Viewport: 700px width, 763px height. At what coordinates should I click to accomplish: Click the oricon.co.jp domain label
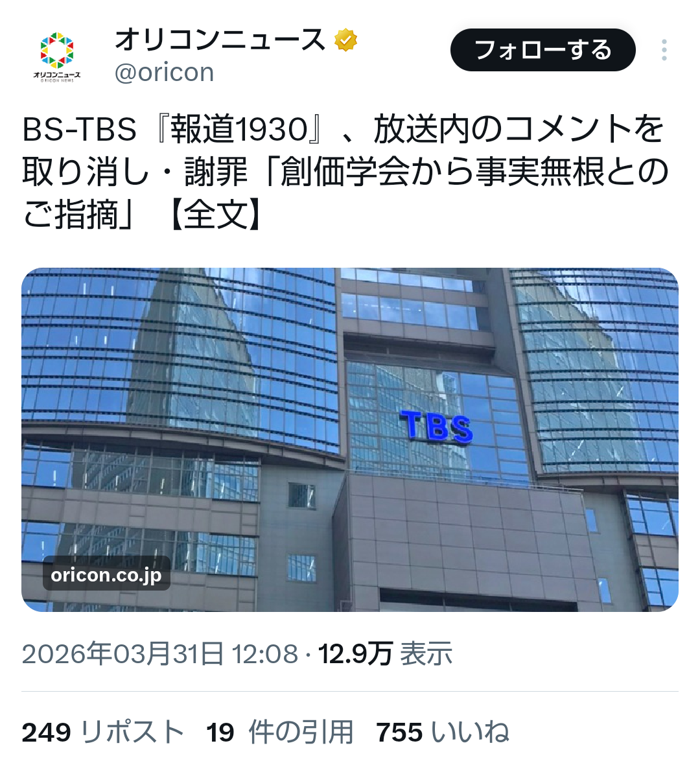pyautogui.click(x=106, y=575)
